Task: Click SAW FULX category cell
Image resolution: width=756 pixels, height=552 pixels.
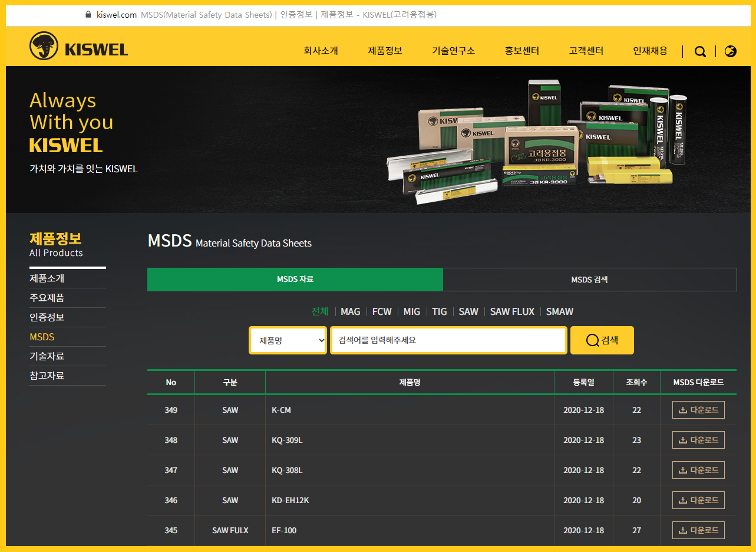Action: click(230, 530)
